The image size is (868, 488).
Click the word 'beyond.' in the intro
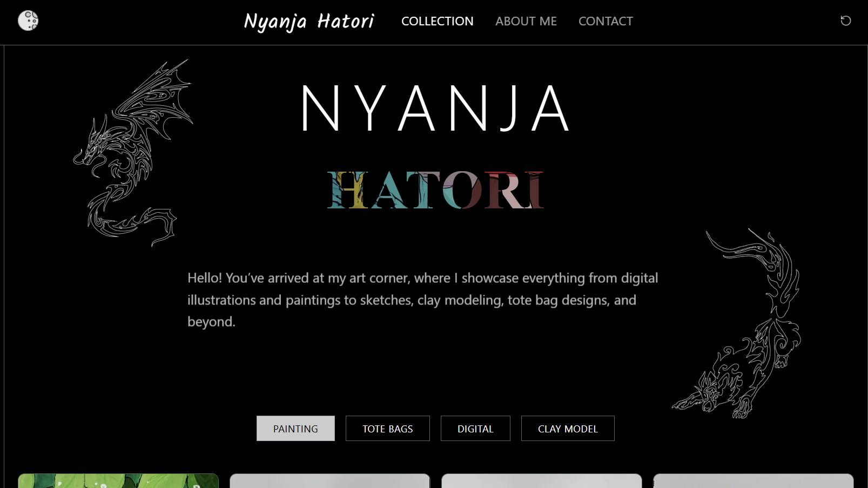pos(211,322)
